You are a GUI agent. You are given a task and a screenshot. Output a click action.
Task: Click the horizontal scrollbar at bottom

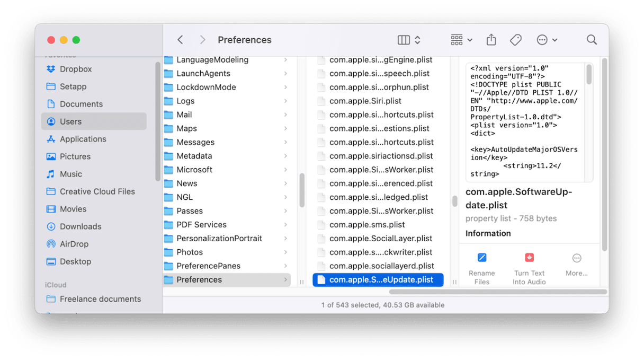[498, 292]
